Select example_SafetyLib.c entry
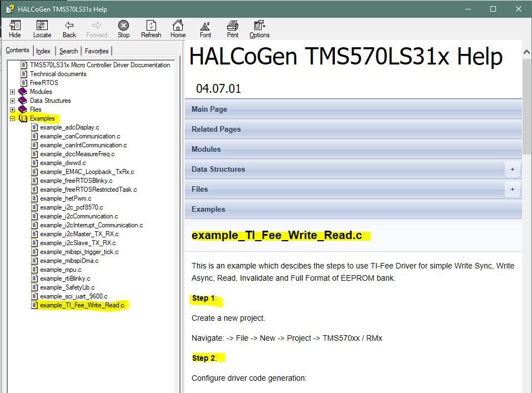Screen dimensions: 532x393 (68, 287)
